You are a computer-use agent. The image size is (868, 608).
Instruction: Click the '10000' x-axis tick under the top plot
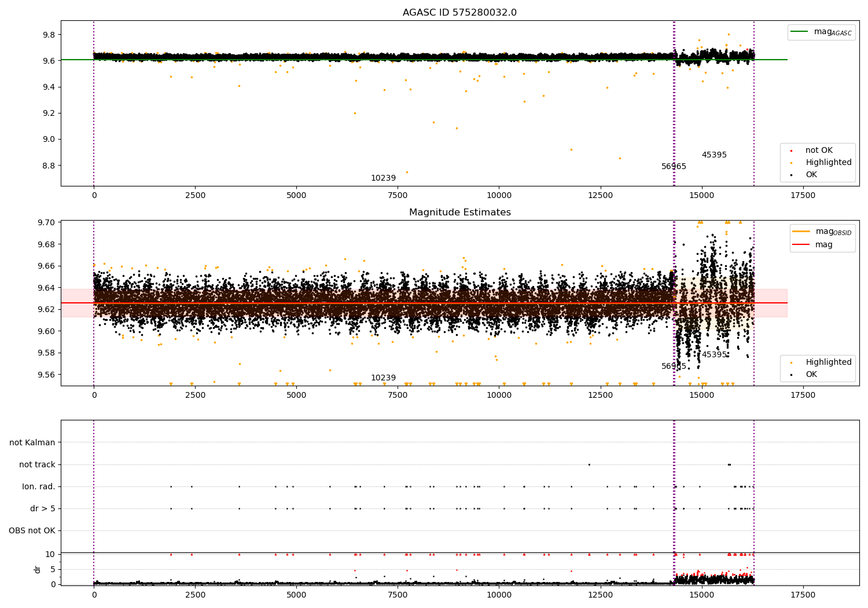(499, 196)
